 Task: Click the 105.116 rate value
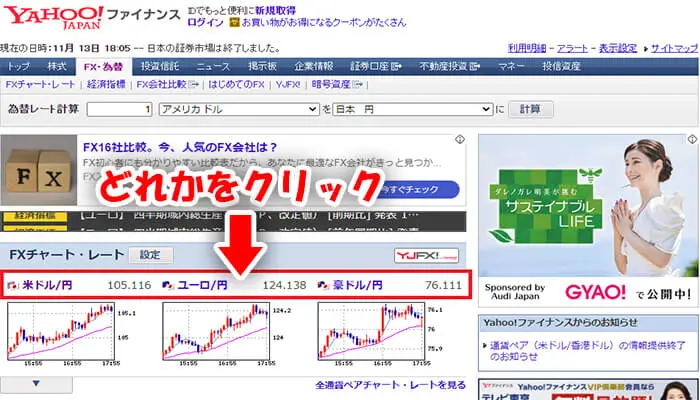pos(129,285)
